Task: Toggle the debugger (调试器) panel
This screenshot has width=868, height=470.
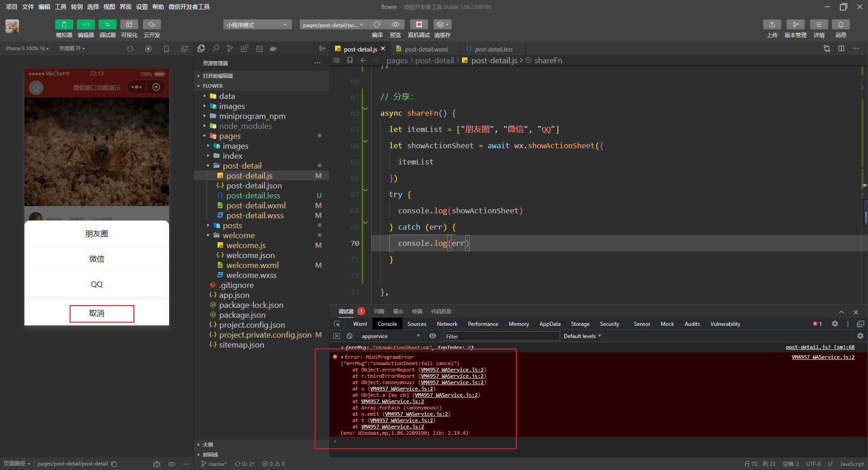Action: [x=107, y=24]
